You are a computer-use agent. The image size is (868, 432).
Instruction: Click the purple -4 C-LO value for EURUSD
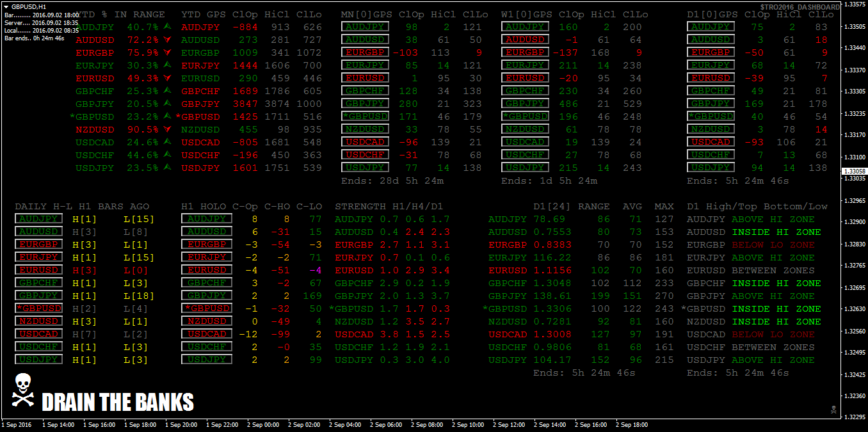316,270
